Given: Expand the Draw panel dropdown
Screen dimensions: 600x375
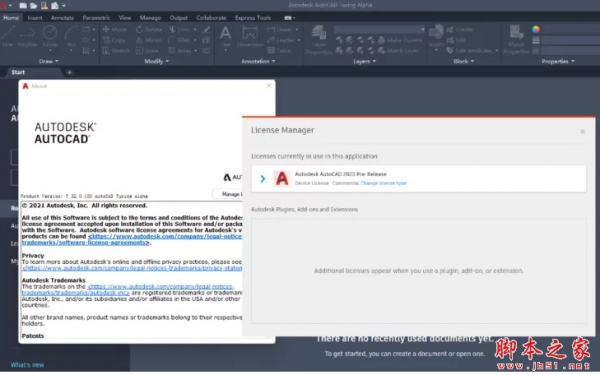Looking at the screenshot, I should (x=49, y=61).
